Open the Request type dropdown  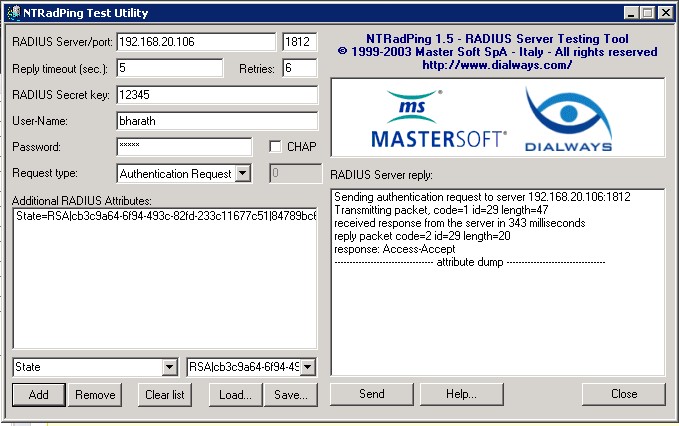pos(242,174)
